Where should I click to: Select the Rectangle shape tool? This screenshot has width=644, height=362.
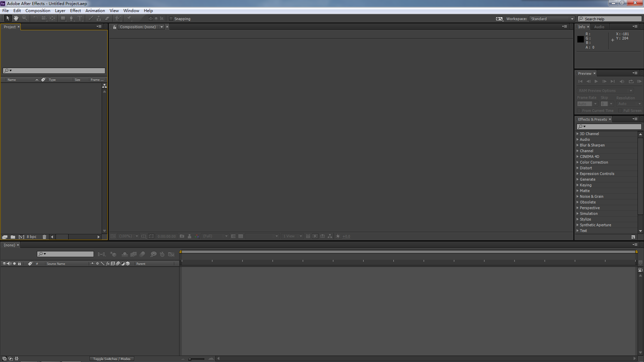[63, 18]
